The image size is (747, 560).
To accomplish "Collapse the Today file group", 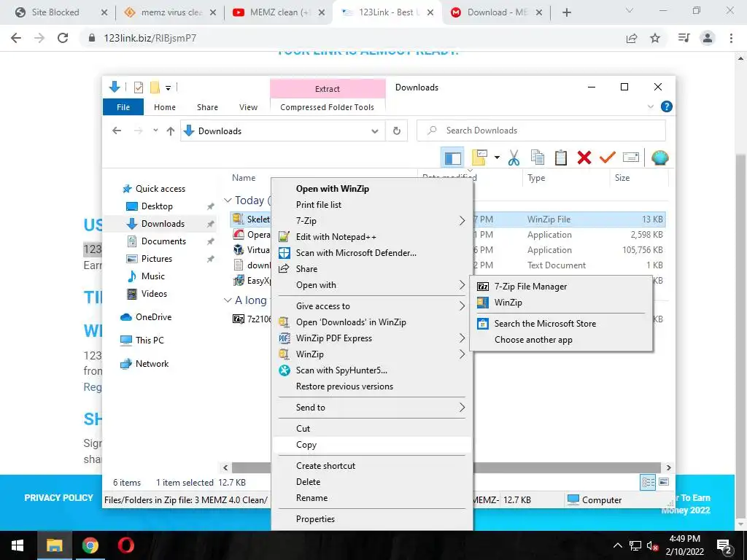I will coord(228,201).
